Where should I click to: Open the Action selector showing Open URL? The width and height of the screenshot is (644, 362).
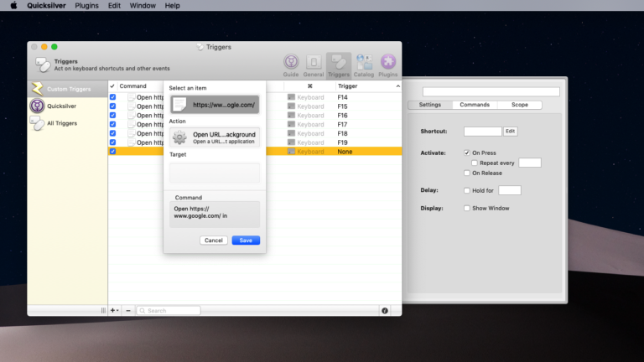(215, 137)
